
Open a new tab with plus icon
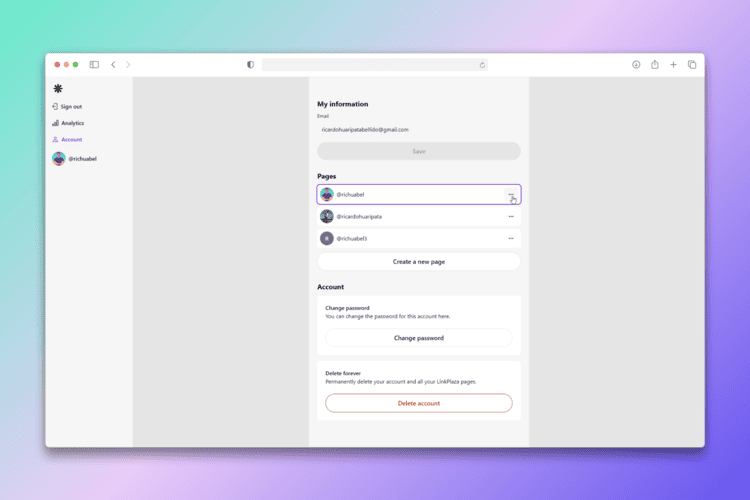click(673, 65)
